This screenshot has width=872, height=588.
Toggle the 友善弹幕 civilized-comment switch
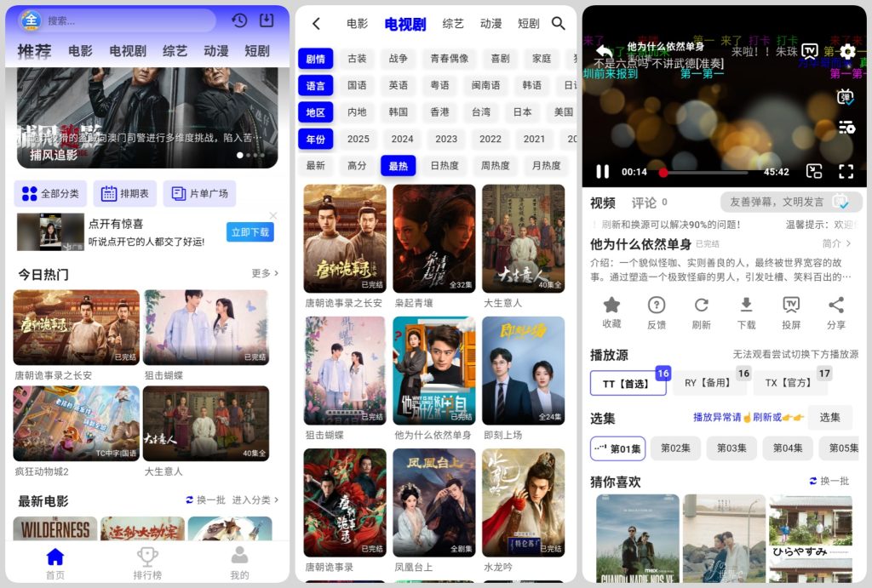point(843,203)
